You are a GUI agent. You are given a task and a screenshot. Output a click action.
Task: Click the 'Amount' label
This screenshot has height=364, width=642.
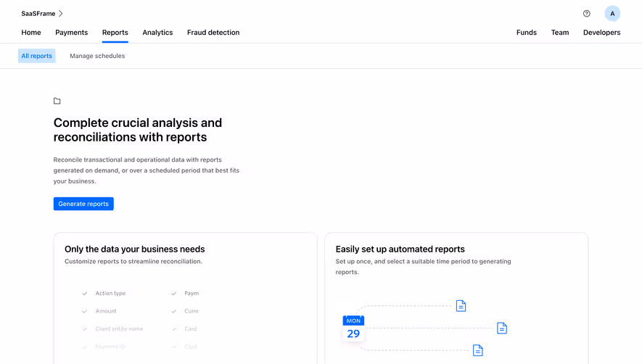106,311
